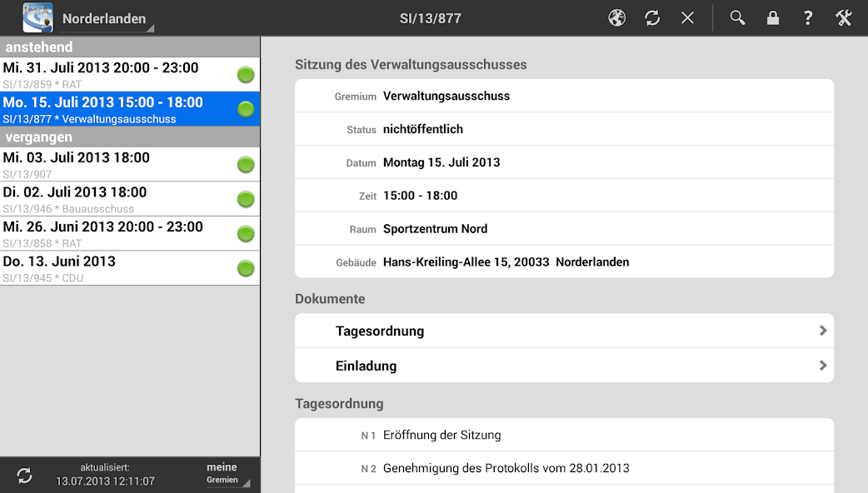Toggle green status dot of 13. Juni CDU session

(x=246, y=268)
